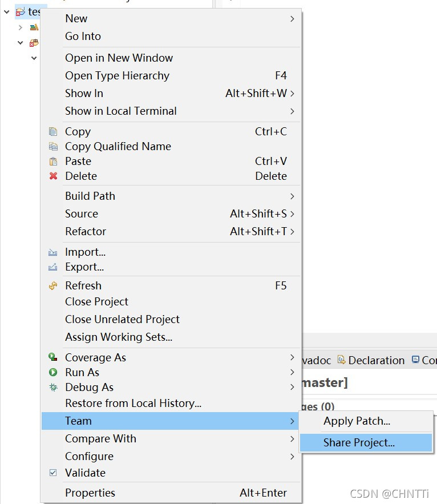Click the Declaration tab icon
Screen dimensions: 437x504
pos(341,360)
